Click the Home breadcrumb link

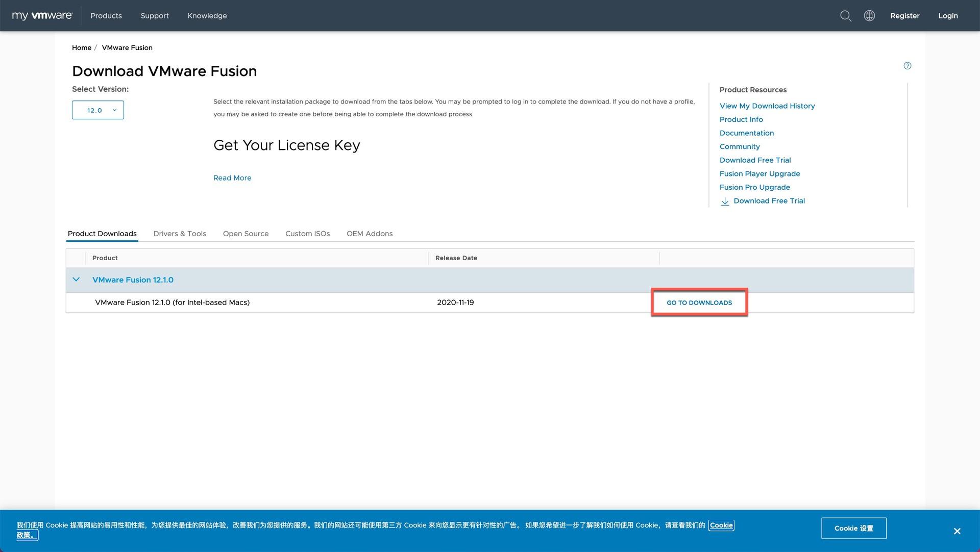82,48
